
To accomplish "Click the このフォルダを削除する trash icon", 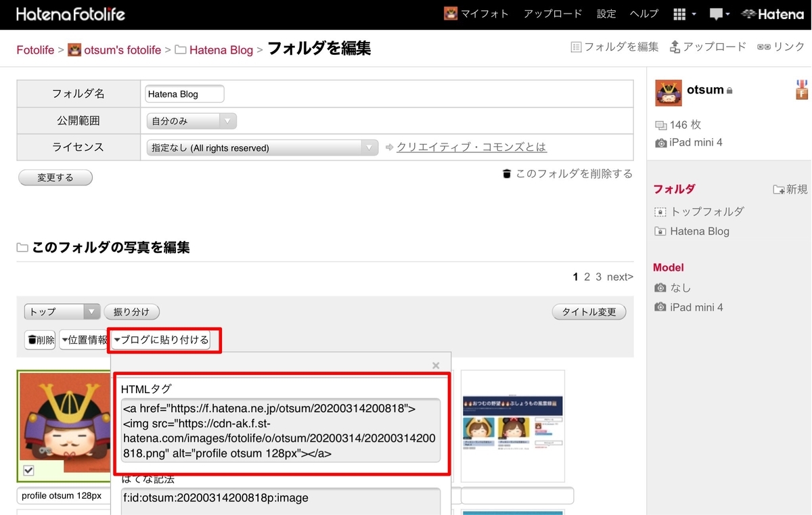I will tap(506, 173).
